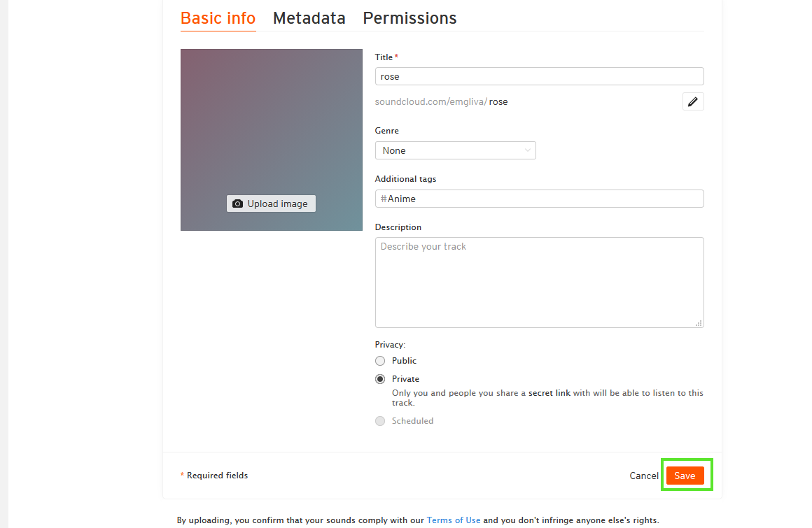Viewport: 812px width, 528px height.
Task: Click the track artwork gradient placeholder
Action: [271, 119]
